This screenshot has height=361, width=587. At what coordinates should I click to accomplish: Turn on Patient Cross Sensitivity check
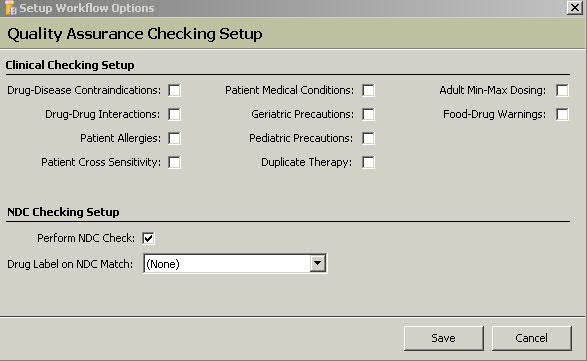tap(174, 163)
